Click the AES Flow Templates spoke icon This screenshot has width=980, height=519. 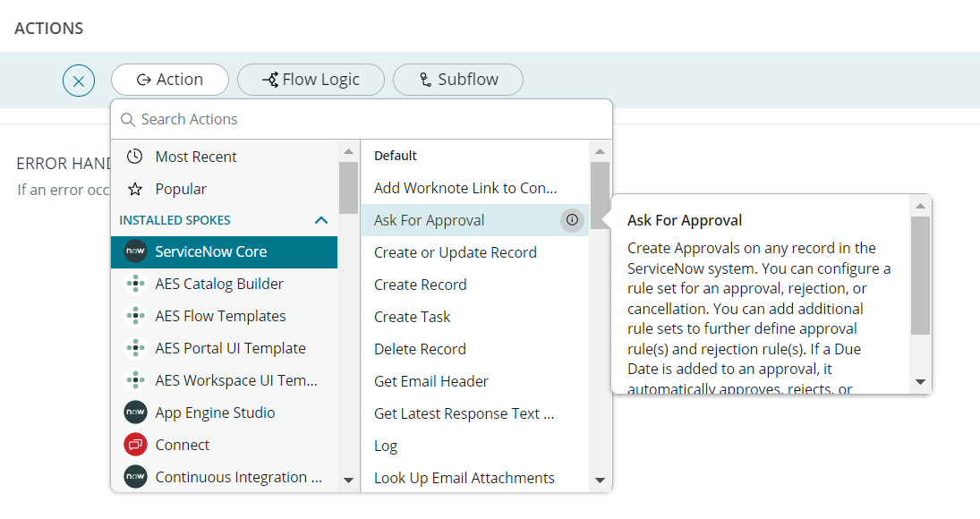tap(135, 316)
